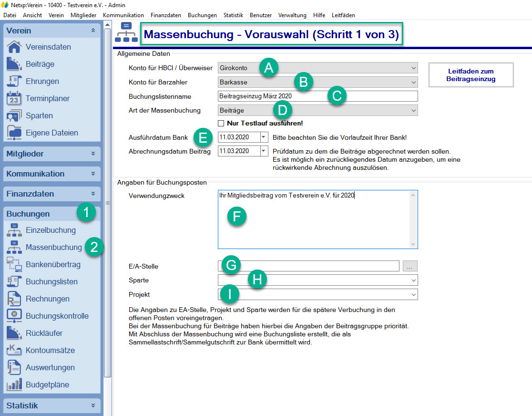The image size is (532, 416).
Task: Open Bankenübertrag link in sidebar
Action: (53, 265)
